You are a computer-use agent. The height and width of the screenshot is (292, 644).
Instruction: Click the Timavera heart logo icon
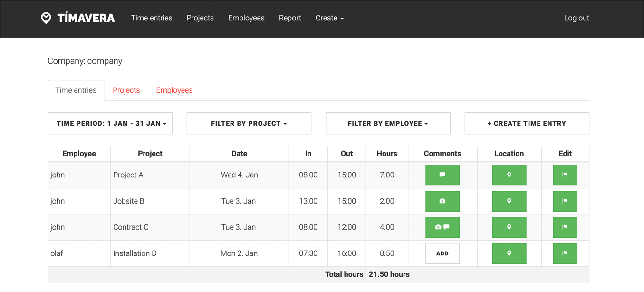pyautogui.click(x=46, y=18)
